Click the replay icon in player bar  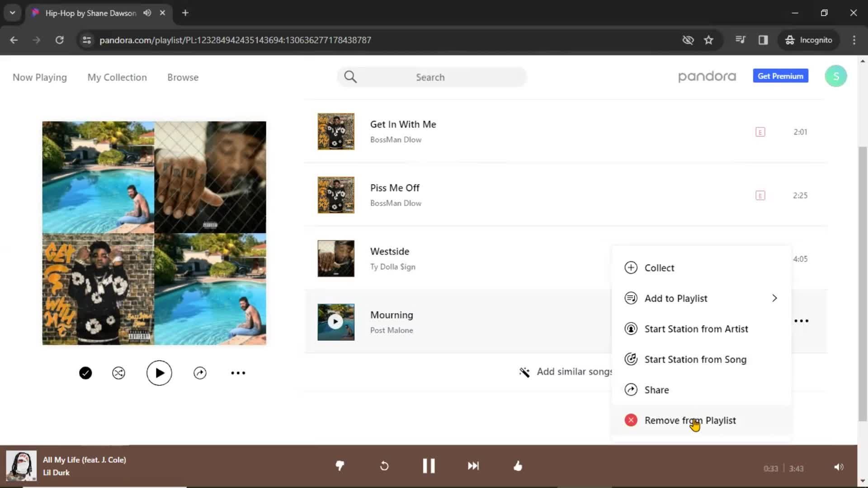tap(384, 466)
